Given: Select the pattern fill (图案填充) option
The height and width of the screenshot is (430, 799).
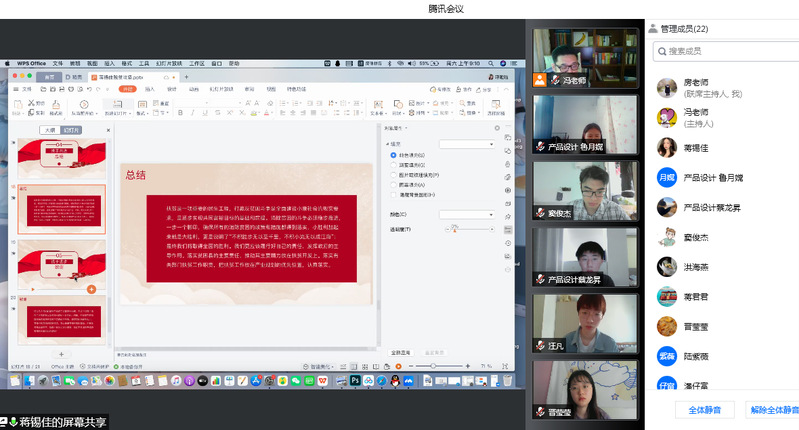Looking at the screenshot, I should [x=393, y=183].
